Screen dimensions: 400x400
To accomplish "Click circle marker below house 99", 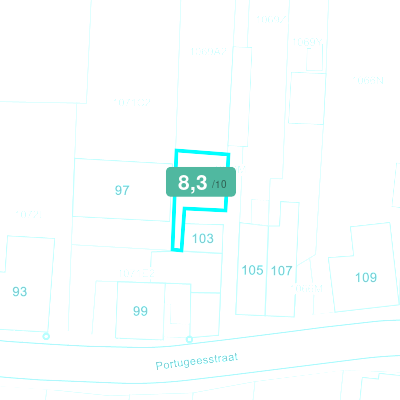I will [x=189, y=340].
